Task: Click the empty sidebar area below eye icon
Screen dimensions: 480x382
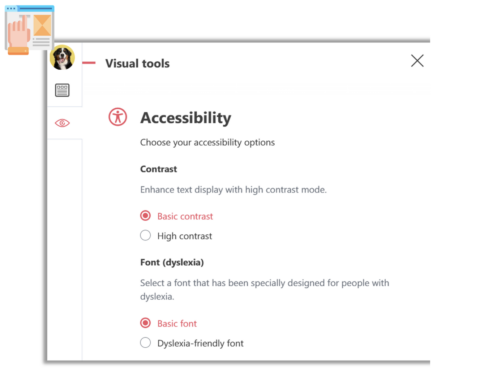Action: pos(65,249)
